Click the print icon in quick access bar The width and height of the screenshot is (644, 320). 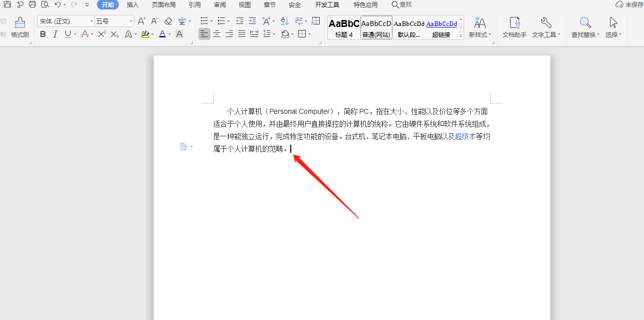point(32,4)
